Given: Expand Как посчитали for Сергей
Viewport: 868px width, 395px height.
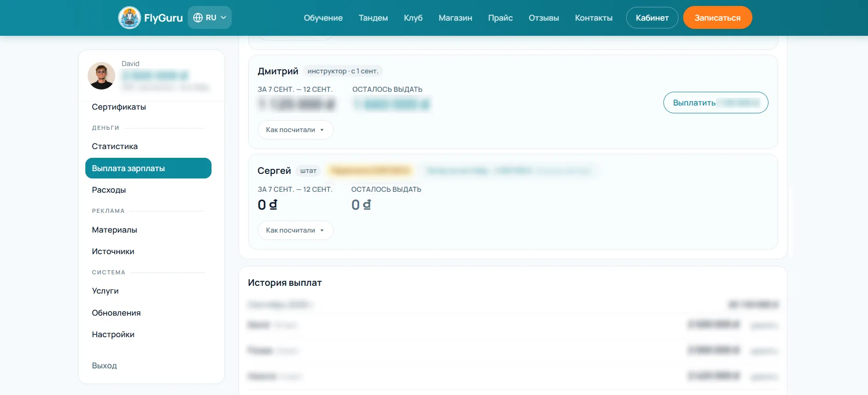Looking at the screenshot, I should point(295,230).
